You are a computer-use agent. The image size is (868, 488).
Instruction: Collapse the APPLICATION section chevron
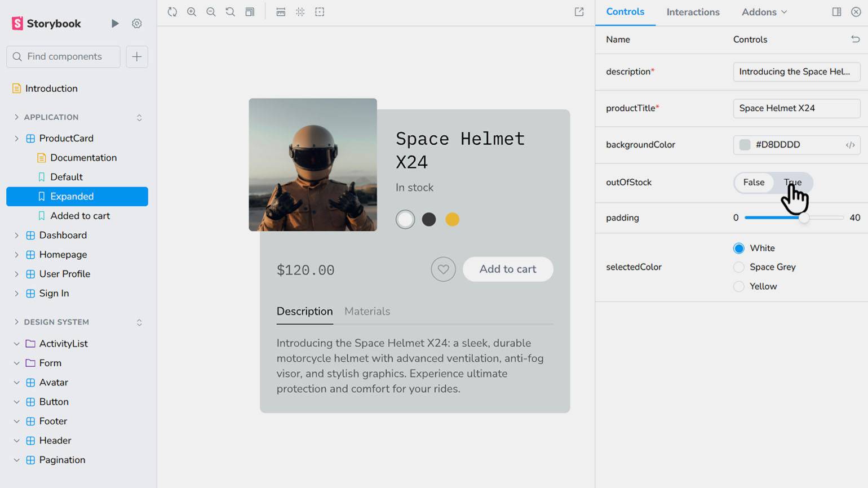tap(16, 117)
